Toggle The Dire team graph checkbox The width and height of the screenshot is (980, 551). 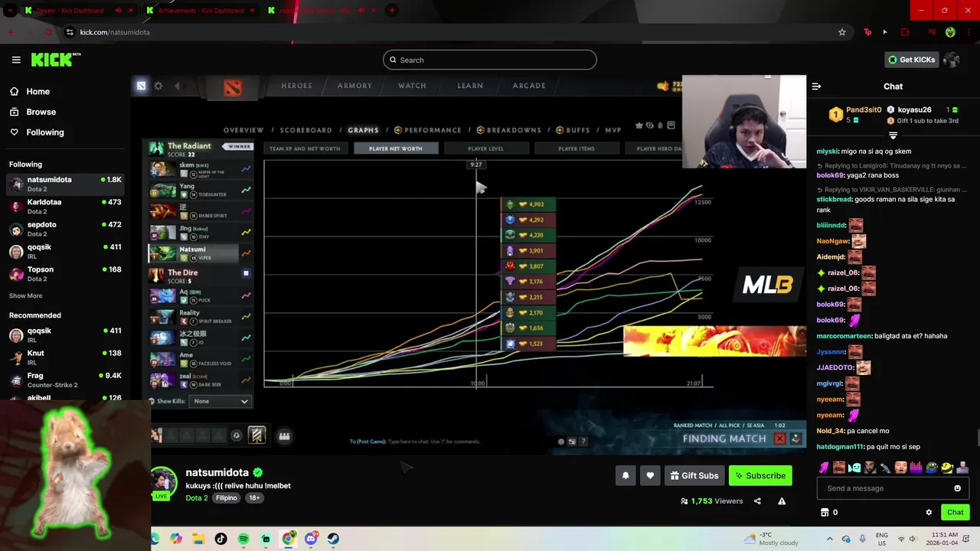246,273
